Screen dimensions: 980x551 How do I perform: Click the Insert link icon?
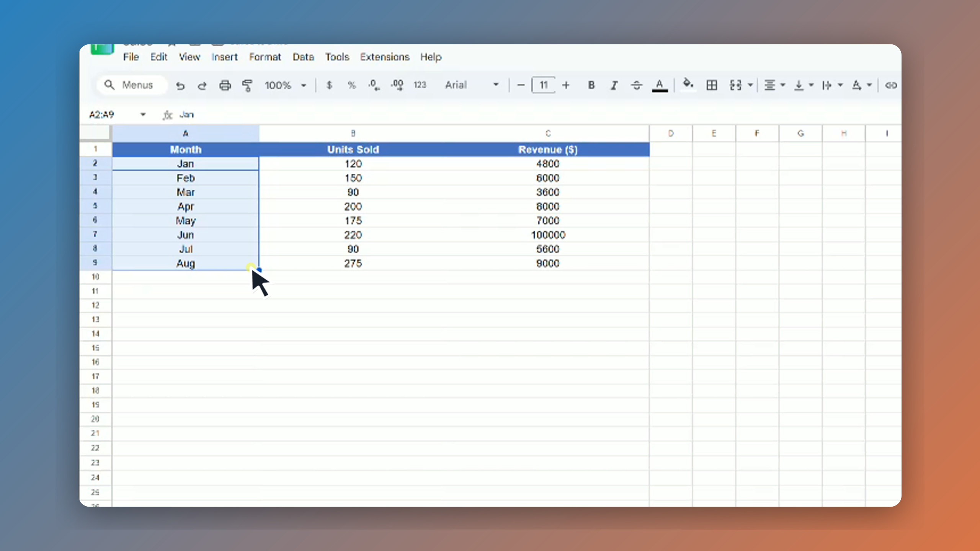pyautogui.click(x=891, y=85)
